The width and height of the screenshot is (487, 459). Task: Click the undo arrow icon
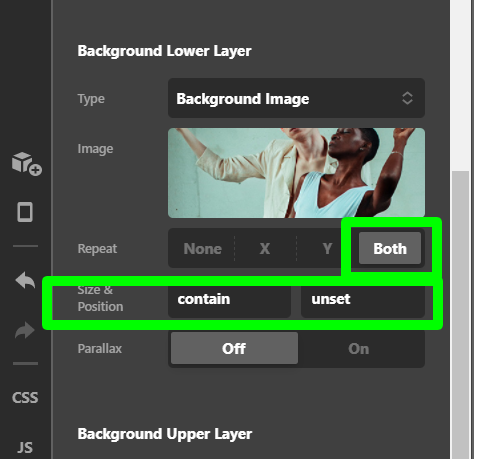(25, 280)
